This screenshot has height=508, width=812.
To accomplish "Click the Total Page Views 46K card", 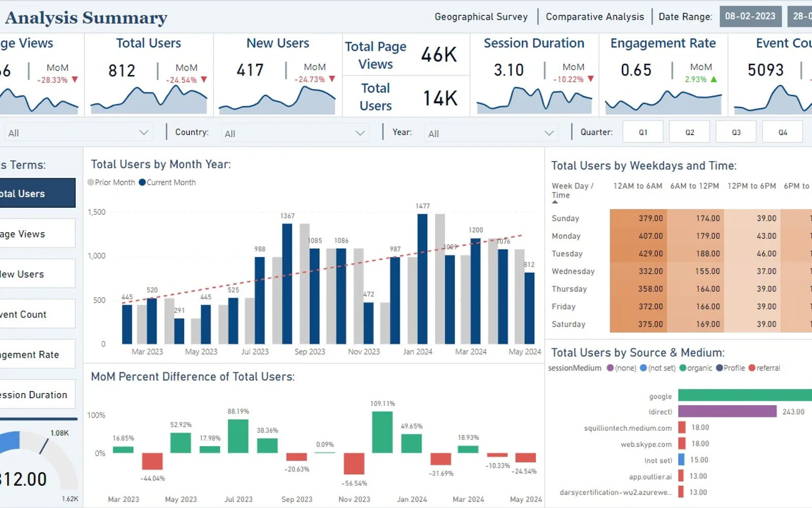I will 406,55.
